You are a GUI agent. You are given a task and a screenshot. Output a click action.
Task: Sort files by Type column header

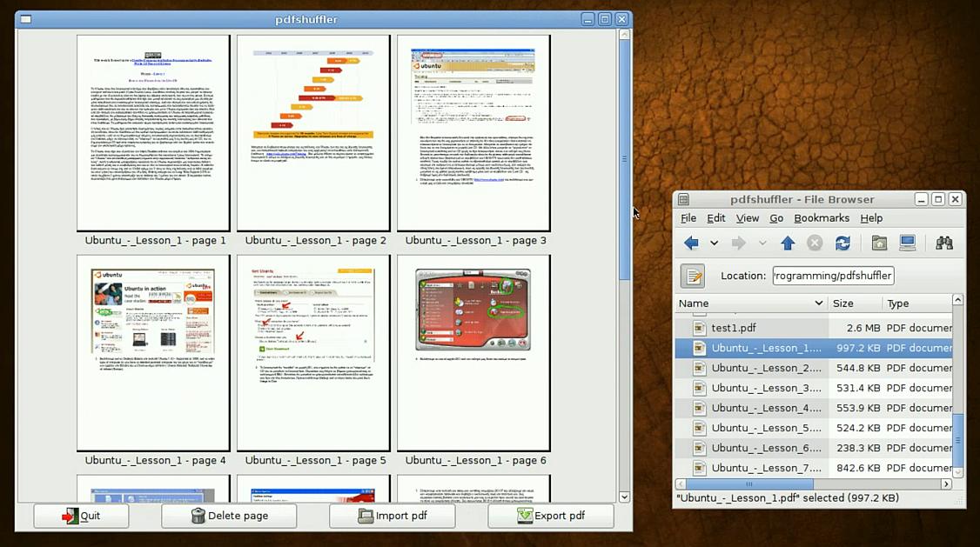point(917,304)
